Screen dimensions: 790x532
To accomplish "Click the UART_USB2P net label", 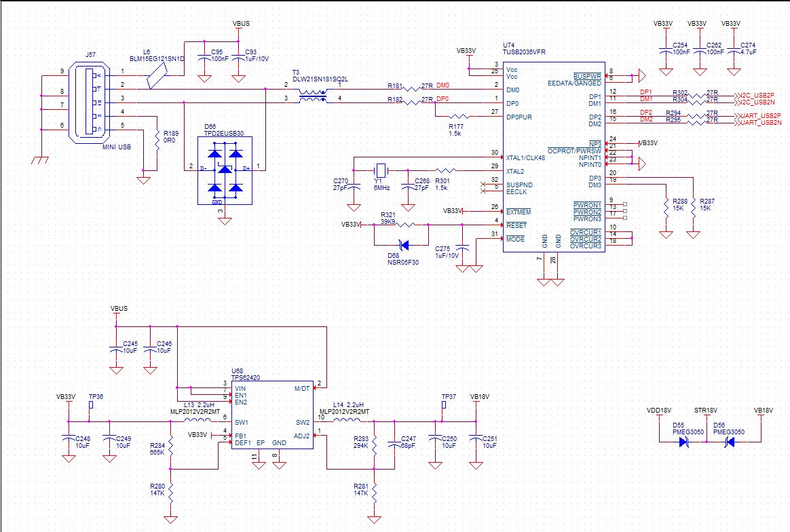I will click(761, 116).
